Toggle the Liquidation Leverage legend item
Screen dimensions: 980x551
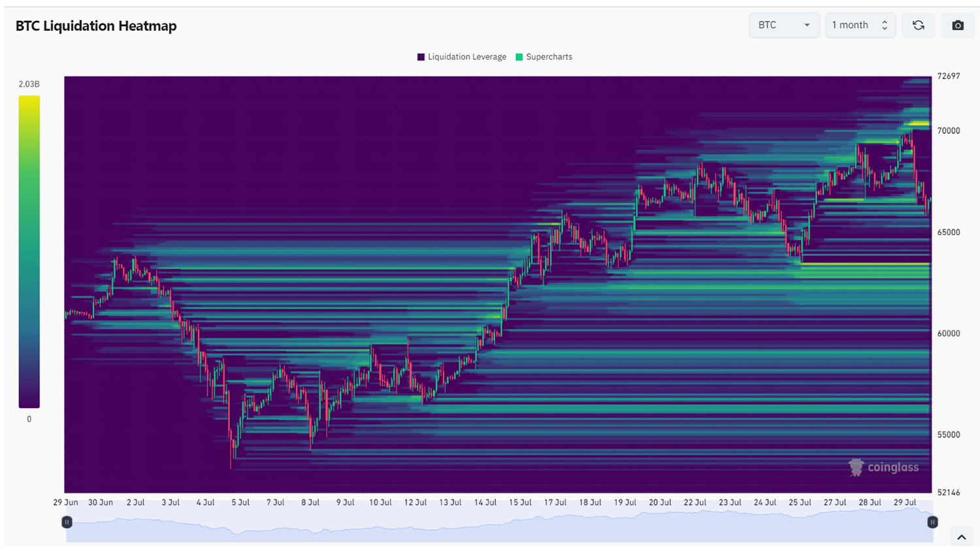(462, 57)
